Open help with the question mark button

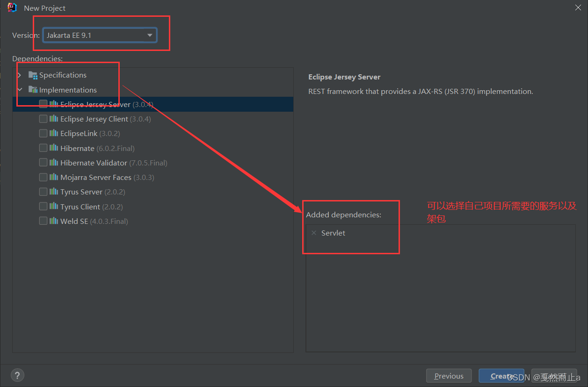pos(17,375)
